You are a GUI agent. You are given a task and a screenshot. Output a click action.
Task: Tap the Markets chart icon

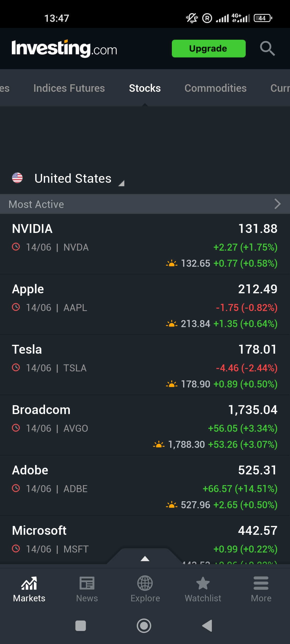(29, 584)
